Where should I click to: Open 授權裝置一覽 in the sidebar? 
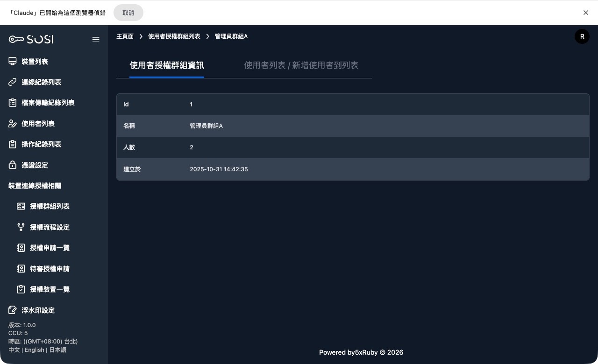tap(50, 289)
